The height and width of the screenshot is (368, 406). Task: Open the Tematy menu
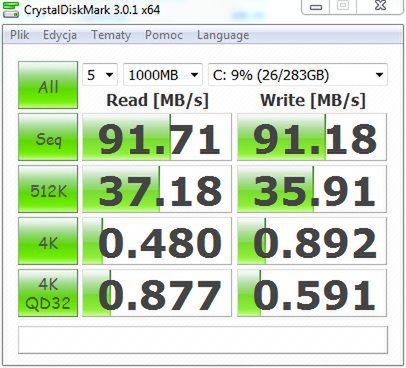coord(111,35)
